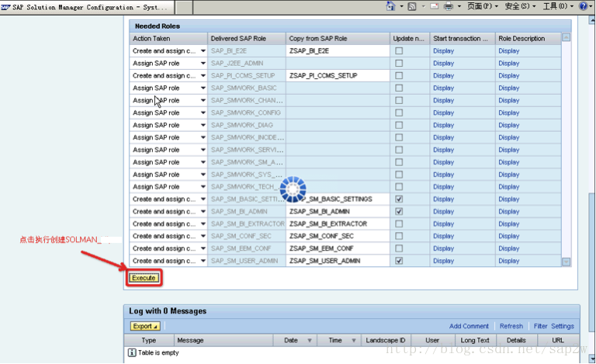The image size is (596, 364).
Task: Open the Print icon dropdown arrow
Action: pos(459,6)
